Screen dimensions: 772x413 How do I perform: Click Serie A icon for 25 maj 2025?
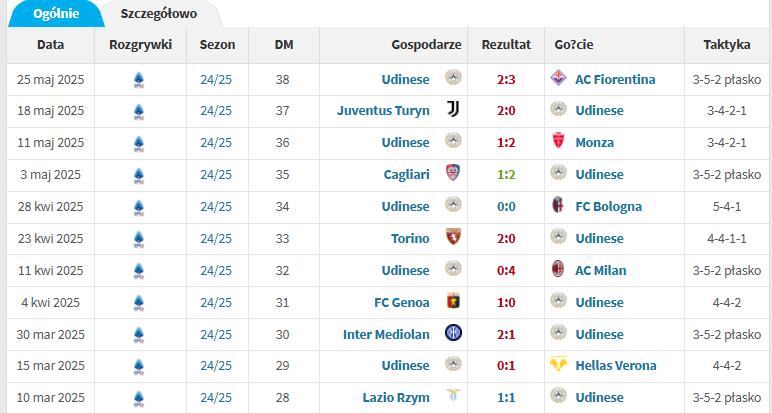coord(139,80)
